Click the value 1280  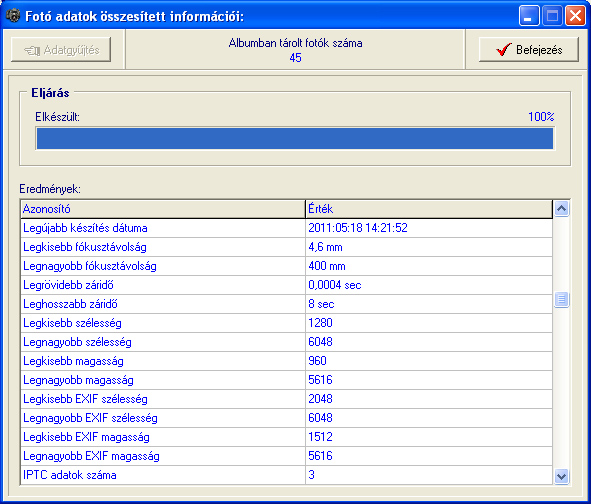[320, 323]
